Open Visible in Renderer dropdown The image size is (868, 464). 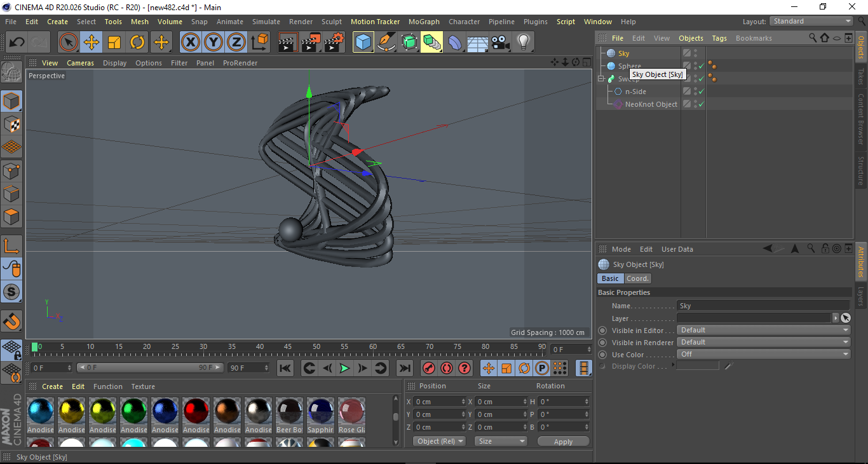coord(764,342)
